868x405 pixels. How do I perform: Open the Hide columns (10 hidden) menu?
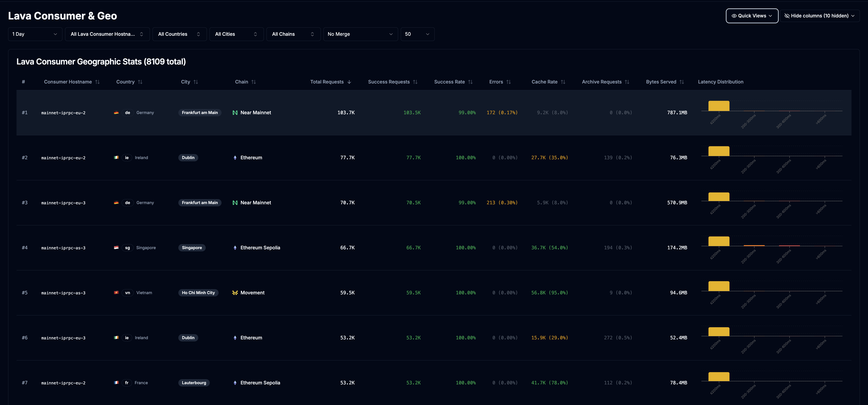tap(820, 16)
